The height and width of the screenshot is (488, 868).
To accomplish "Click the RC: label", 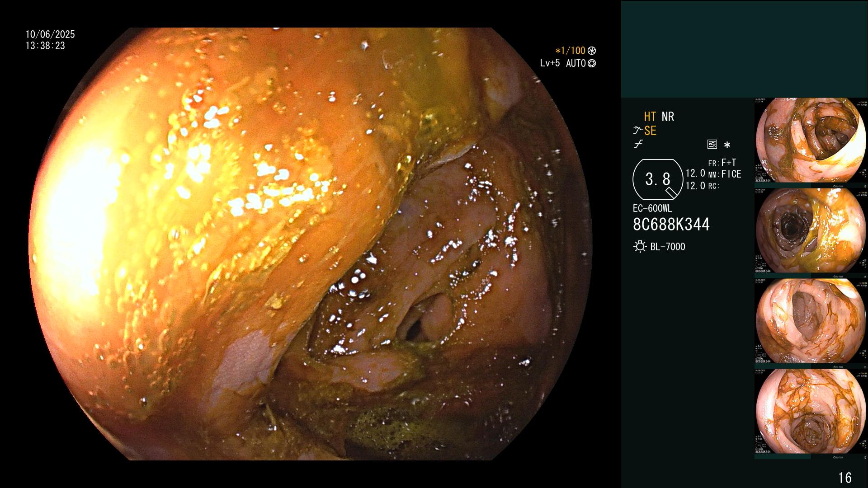I will click(x=714, y=186).
